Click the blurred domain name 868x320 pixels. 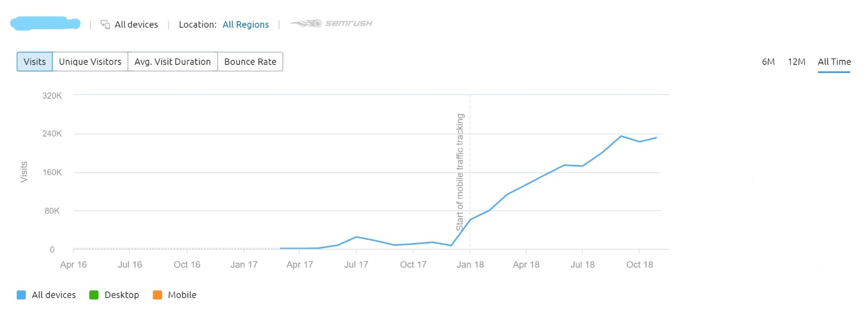pyautogui.click(x=45, y=24)
